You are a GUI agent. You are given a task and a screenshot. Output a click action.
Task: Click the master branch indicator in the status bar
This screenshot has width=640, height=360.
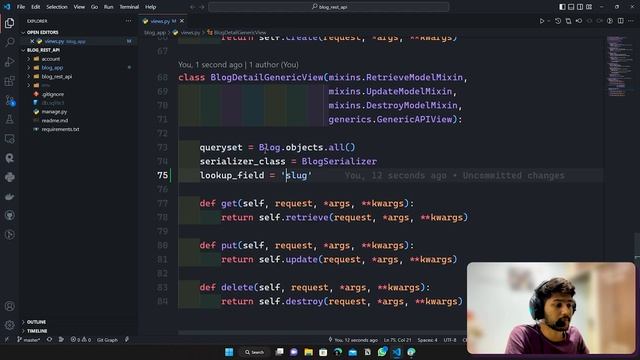(x=29, y=340)
